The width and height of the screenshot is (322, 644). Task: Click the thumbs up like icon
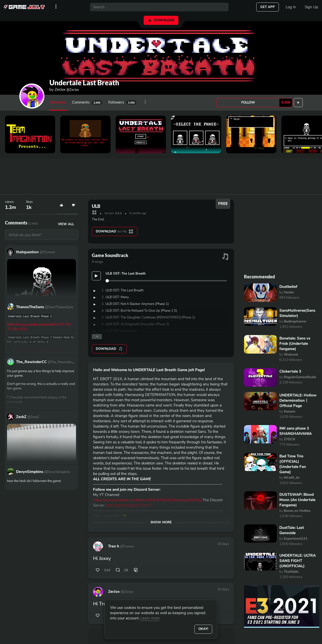(61, 205)
